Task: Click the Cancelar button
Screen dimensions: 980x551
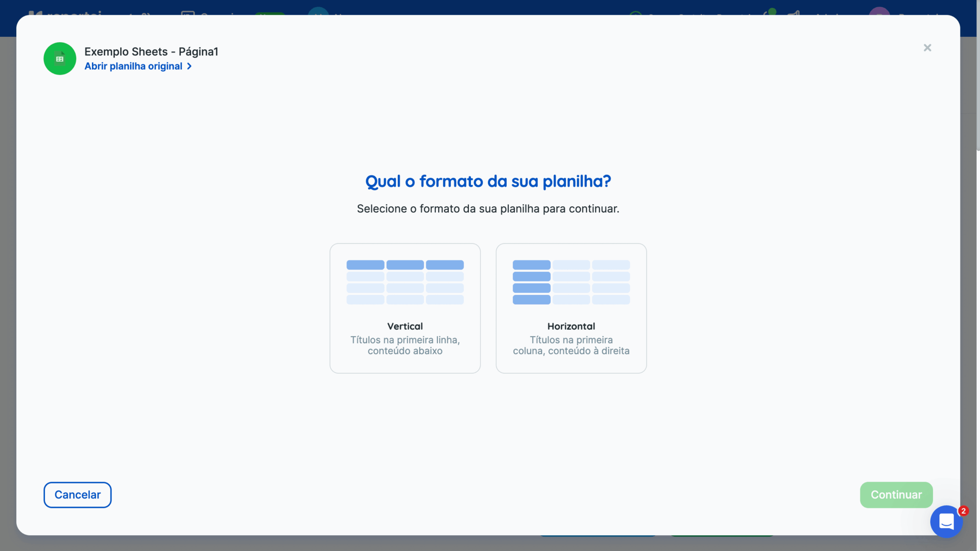Action: click(x=78, y=495)
